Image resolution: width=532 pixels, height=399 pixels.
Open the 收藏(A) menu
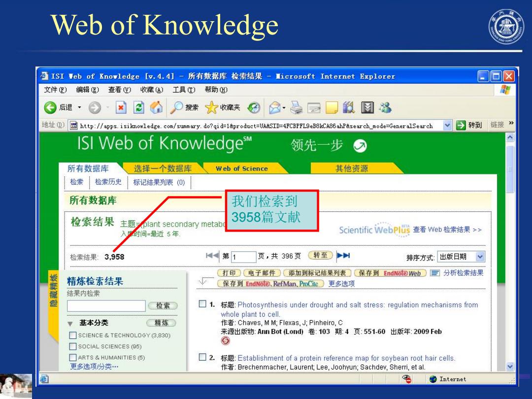[x=152, y=90]
